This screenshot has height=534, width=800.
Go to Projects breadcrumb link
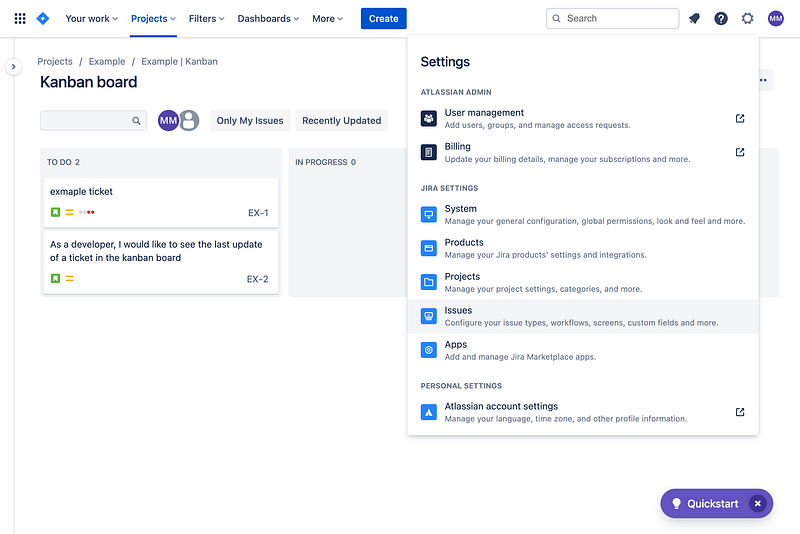(55, 62)
